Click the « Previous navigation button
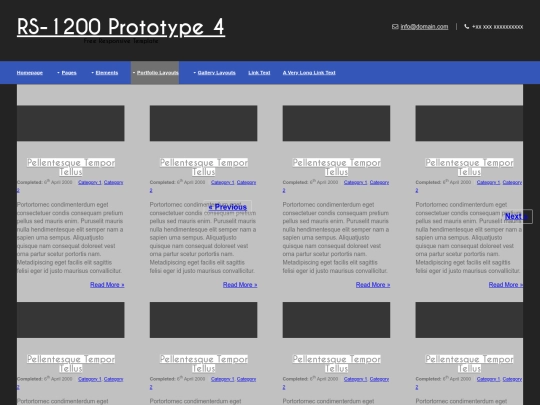The image size is (540, 405). coord(228,207)
